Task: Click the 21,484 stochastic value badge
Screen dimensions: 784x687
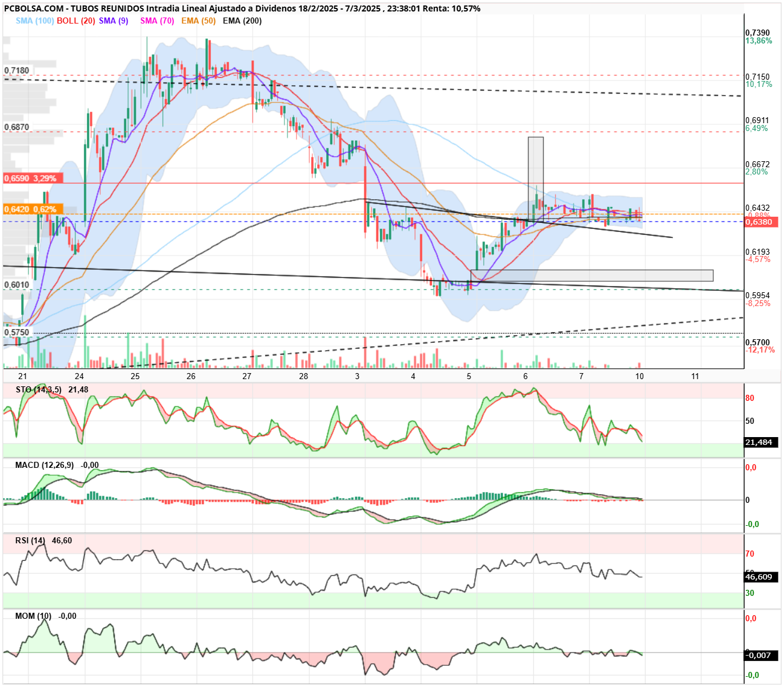Action: (760, 443)
